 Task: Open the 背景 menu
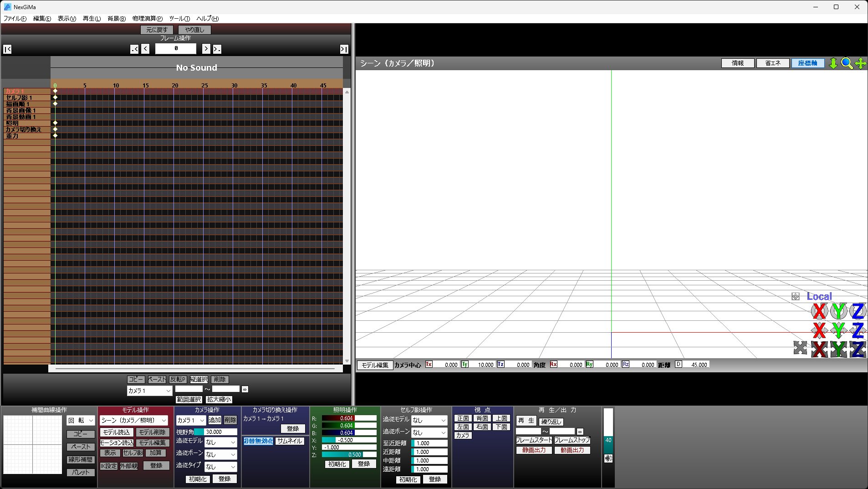[x=116, y=19]
